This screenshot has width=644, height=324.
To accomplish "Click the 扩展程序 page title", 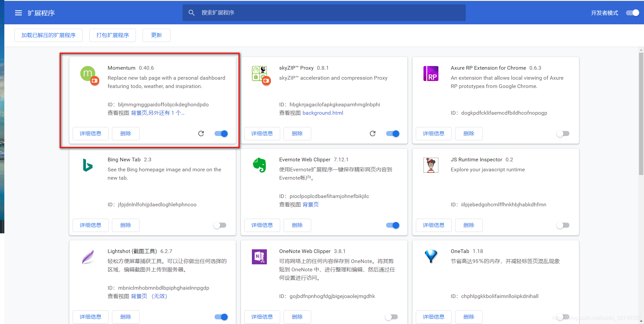I will 41,13.
